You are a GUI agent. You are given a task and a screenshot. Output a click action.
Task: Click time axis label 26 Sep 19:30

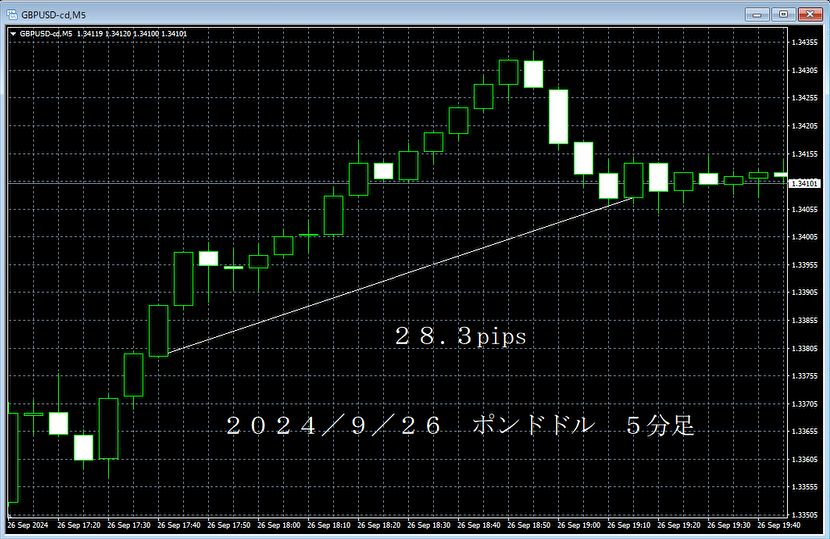click(x=729, y=525)
